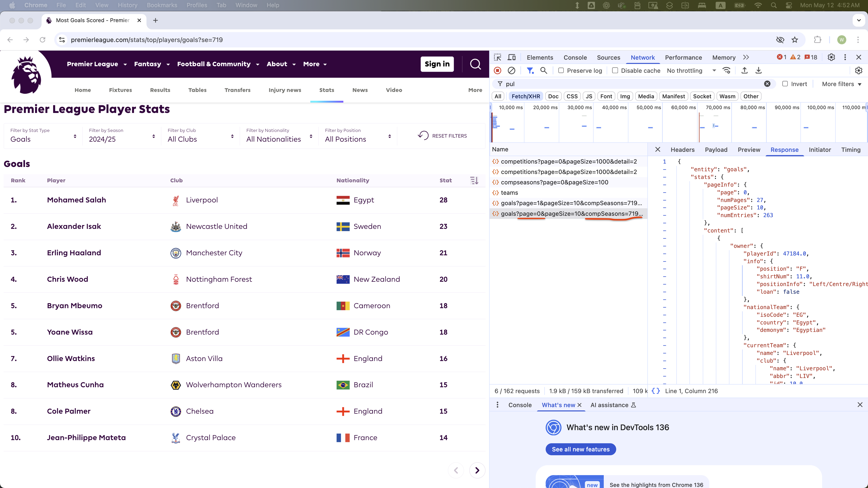
Task: Check the Disable cache checkbox
Action: click(x=615, y=70)
